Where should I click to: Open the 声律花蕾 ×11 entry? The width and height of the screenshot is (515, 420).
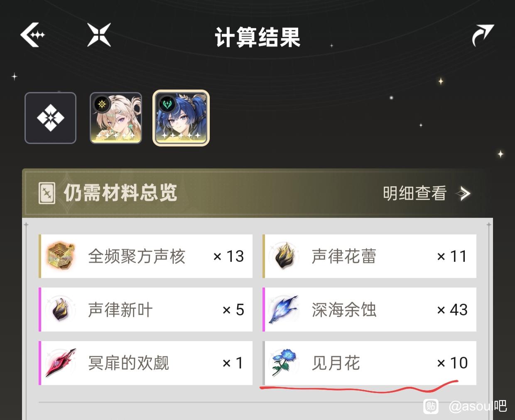(x=370, y=256)
